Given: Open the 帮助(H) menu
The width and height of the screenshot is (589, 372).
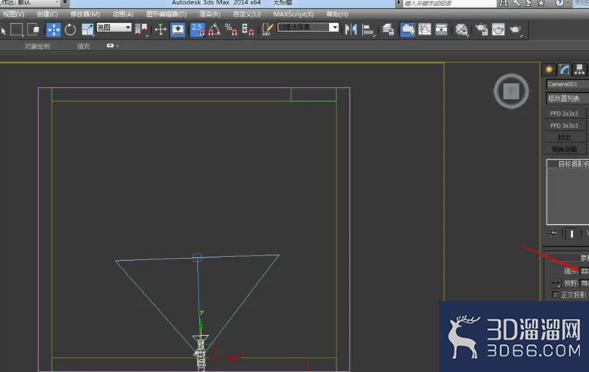Looking at the screenshot, I should point(337,14).
